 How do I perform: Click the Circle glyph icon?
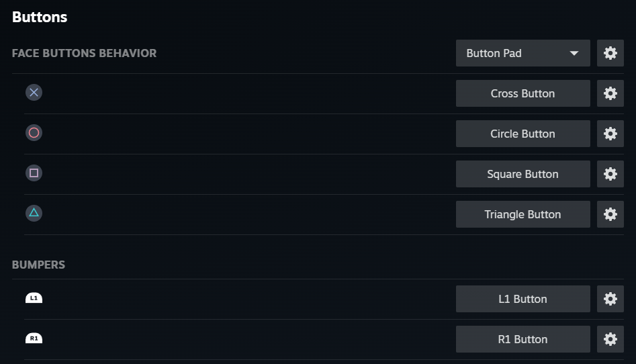tap(34, 133)
